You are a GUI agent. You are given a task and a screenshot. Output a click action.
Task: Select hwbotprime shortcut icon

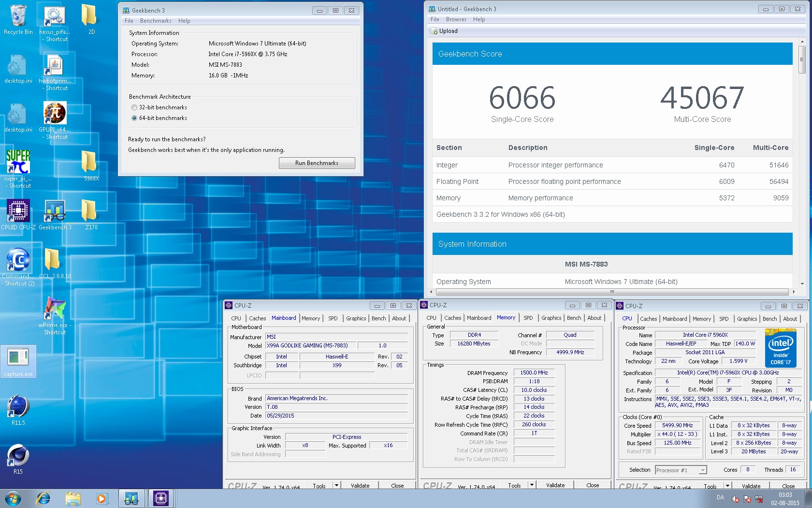point(55,72)
